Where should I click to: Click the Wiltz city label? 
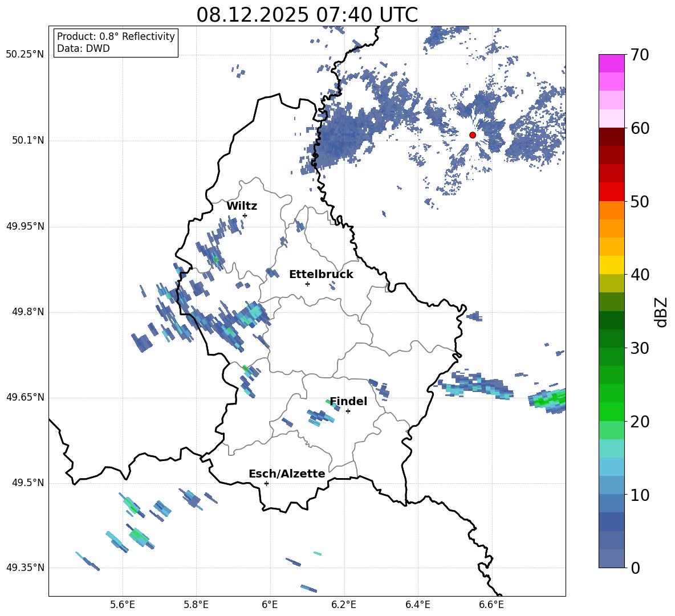[242, 206]
